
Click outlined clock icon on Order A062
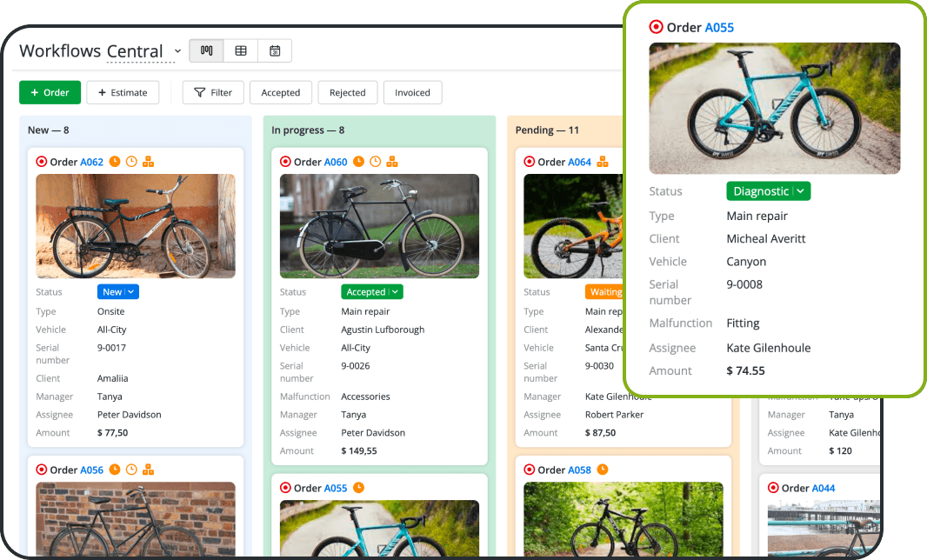131,162
